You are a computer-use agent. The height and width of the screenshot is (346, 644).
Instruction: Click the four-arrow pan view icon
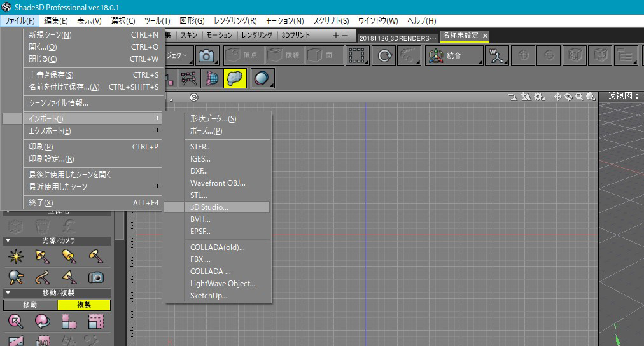tap(557, 97)
